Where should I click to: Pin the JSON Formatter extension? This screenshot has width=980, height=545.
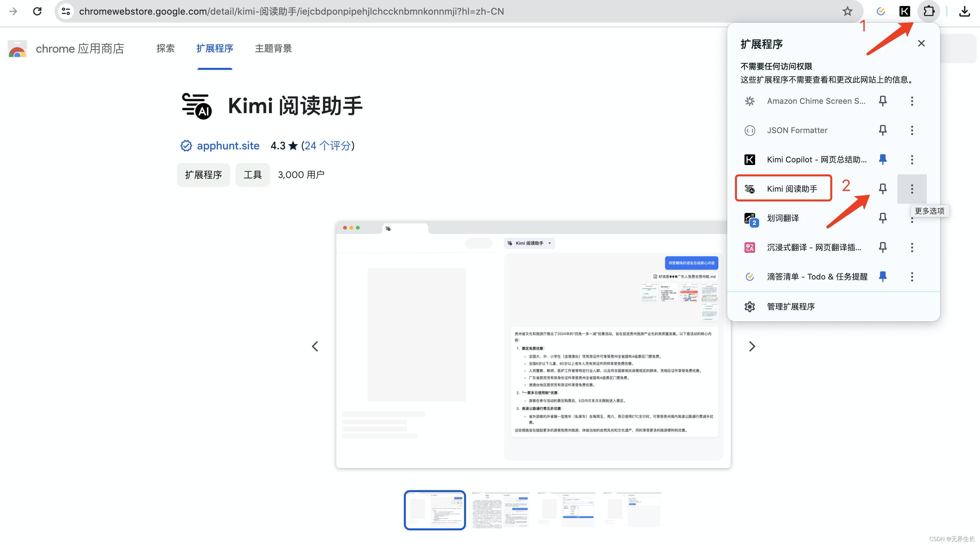[883, 130]
